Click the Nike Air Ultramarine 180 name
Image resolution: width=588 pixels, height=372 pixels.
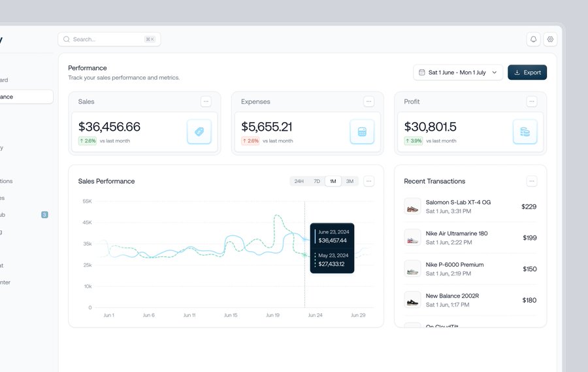click(457, 233)
